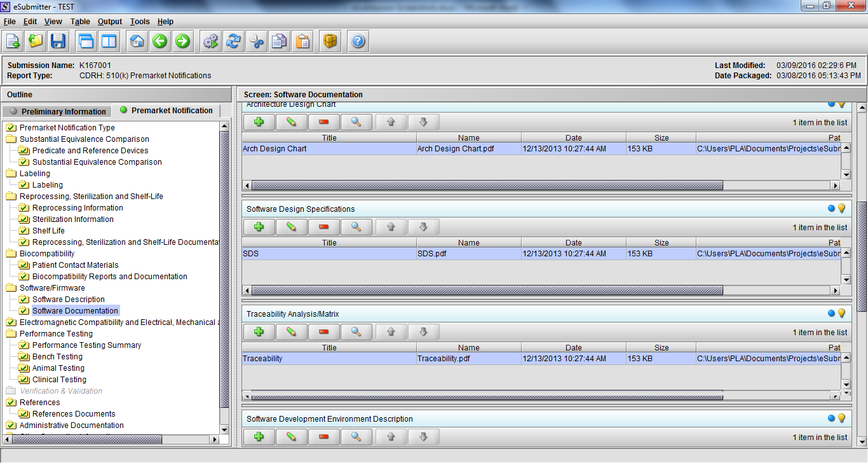Open the Tools menu

pyautogui.click(x=140, y=22)
